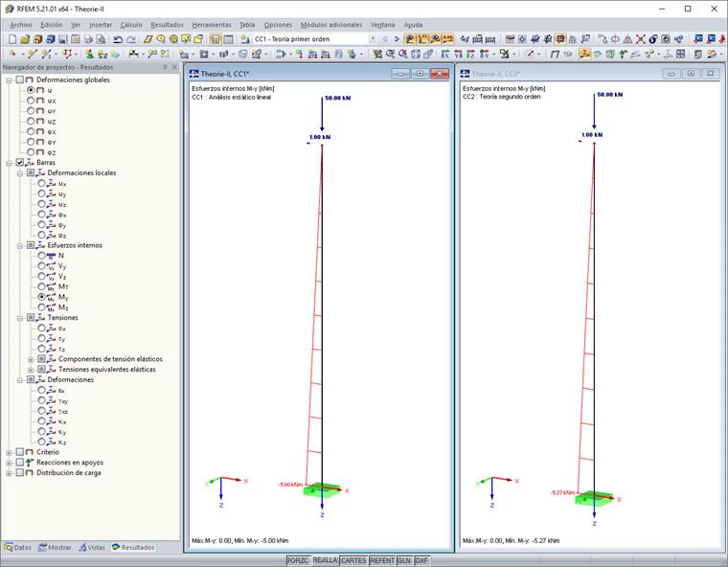The height and width of the screenshot is (567, 728).
Task: Select the N internal force radio button
Action: 42,256
